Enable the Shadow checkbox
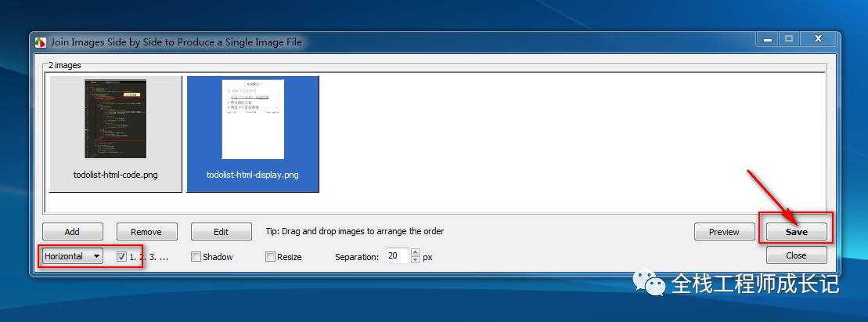 coord(196,257)
